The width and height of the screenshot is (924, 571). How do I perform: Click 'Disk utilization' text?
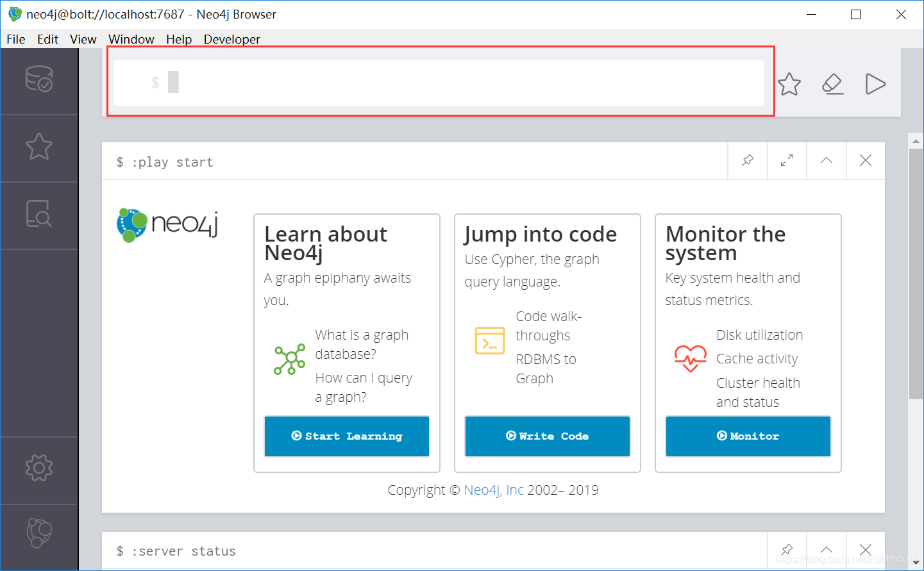(759, 335)
